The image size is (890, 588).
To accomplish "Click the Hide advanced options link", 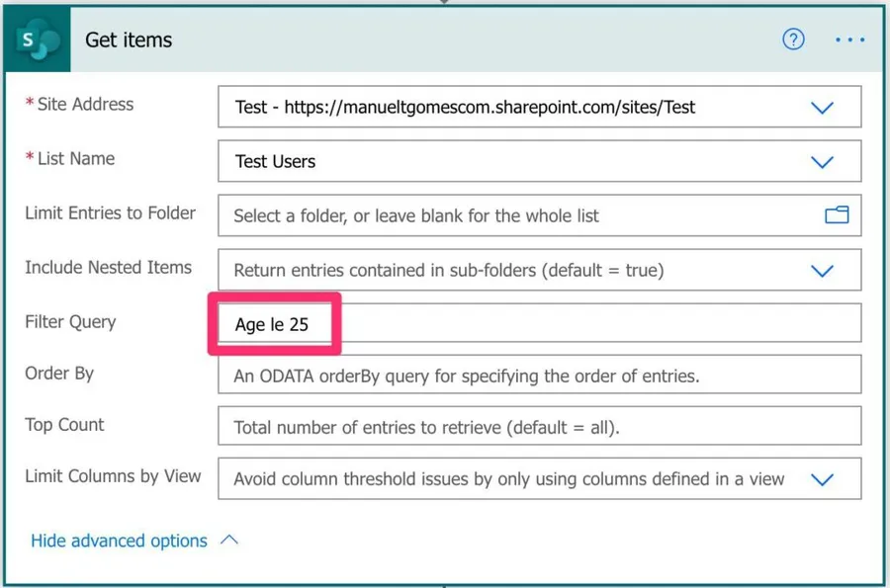I will click(119, 541).
